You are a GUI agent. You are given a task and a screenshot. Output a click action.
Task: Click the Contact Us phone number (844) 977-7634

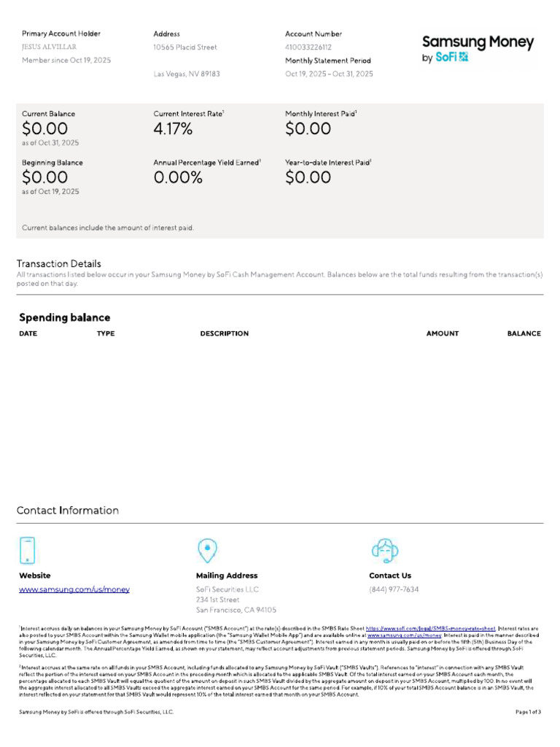394,589
